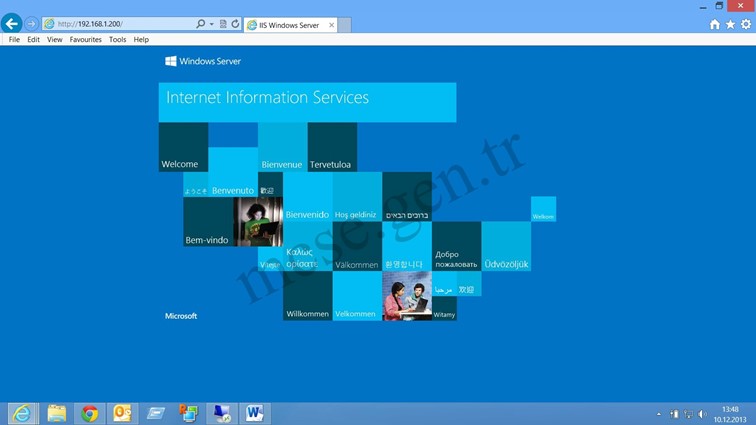Toggle Compatibility View icon in address bar

(x=223, y=24)
